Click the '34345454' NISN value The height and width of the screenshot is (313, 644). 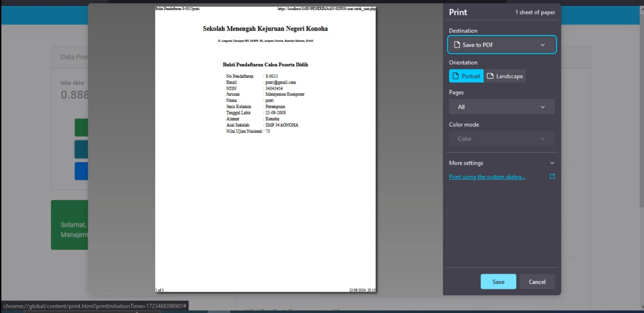point(274,88)
